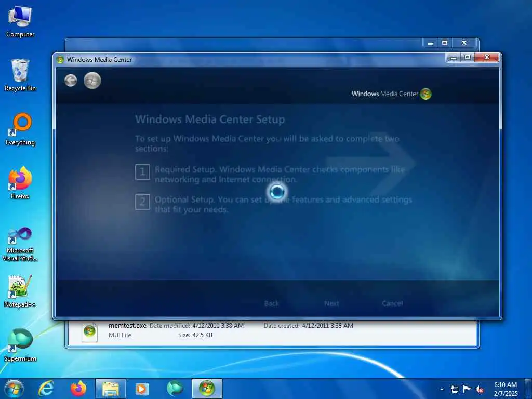Maximize the background Explorer window
This screenshot has width=532, height=399.
445,43
